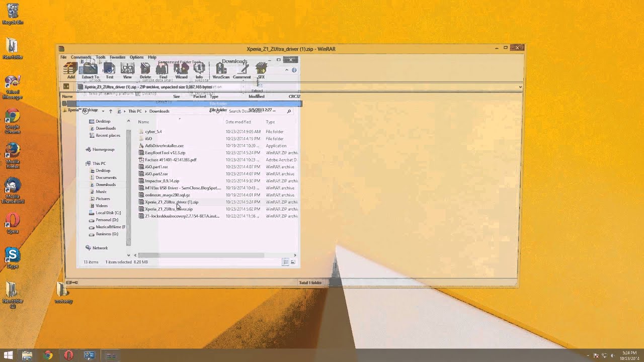
Task: Sort WinRAR list by CRC32
Action: 294,96
